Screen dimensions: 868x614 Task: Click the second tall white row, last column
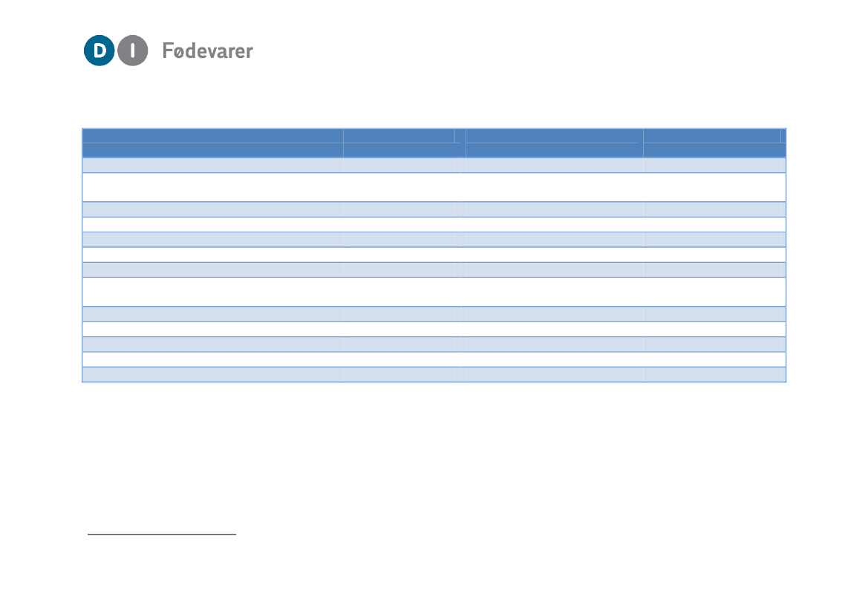[714, 292]
